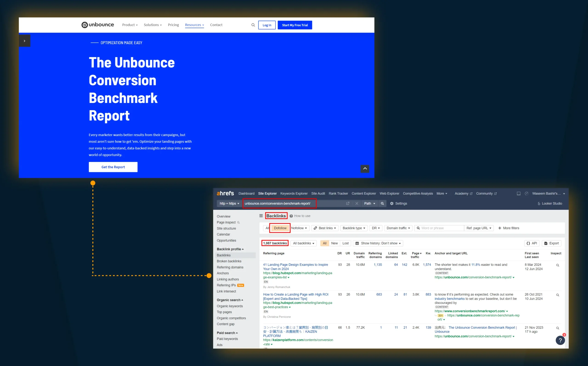588x366 pixels.
Task: Click the Get the Report button
Action: point(113,167)
